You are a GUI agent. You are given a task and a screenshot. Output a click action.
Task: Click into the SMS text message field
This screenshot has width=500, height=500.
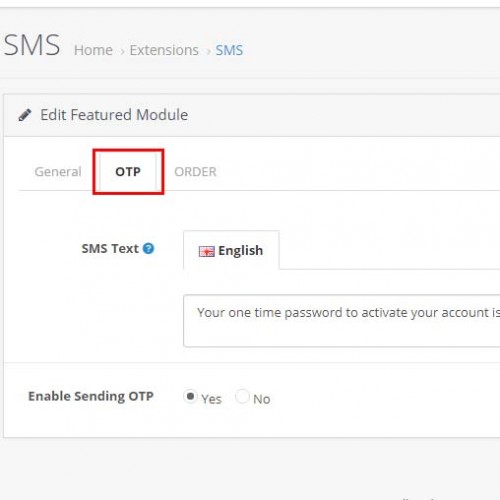pyautogui.click(x=342, y=321)
